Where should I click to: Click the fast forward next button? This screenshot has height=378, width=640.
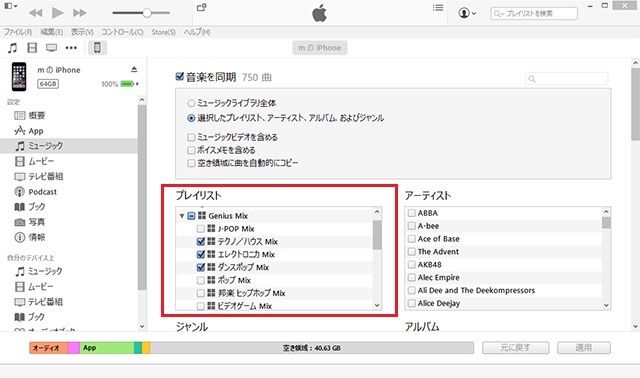[80, 13]
